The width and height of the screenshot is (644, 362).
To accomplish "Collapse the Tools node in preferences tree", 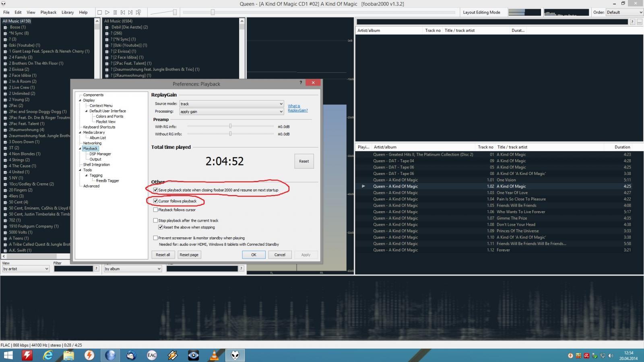I will coord(80,170).
